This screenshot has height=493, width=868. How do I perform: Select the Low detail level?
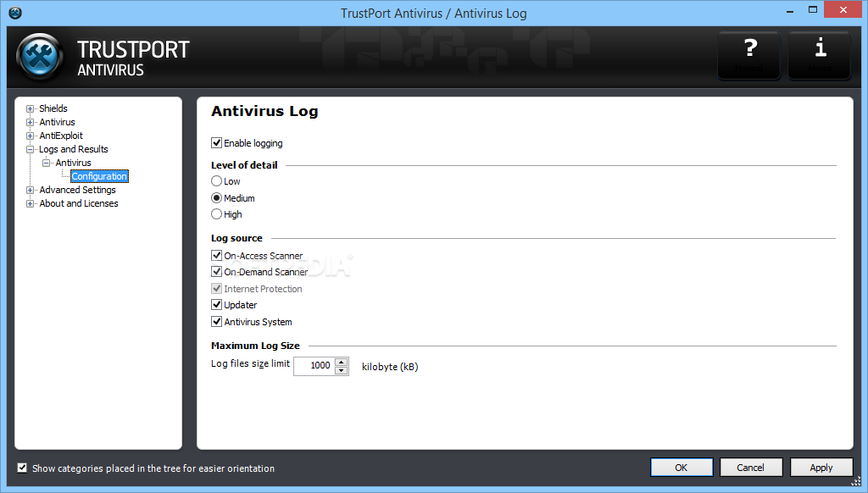pos(216,181)
